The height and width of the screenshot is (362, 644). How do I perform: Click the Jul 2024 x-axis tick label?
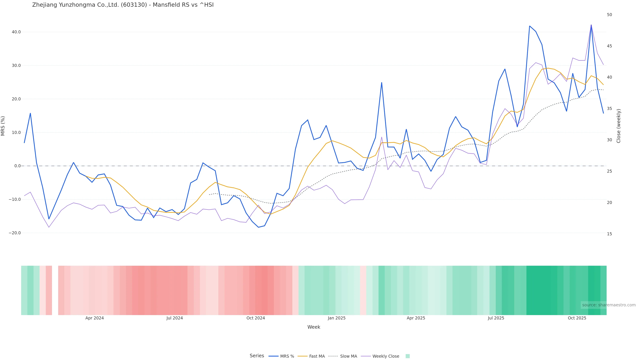[x=174, y=318]
